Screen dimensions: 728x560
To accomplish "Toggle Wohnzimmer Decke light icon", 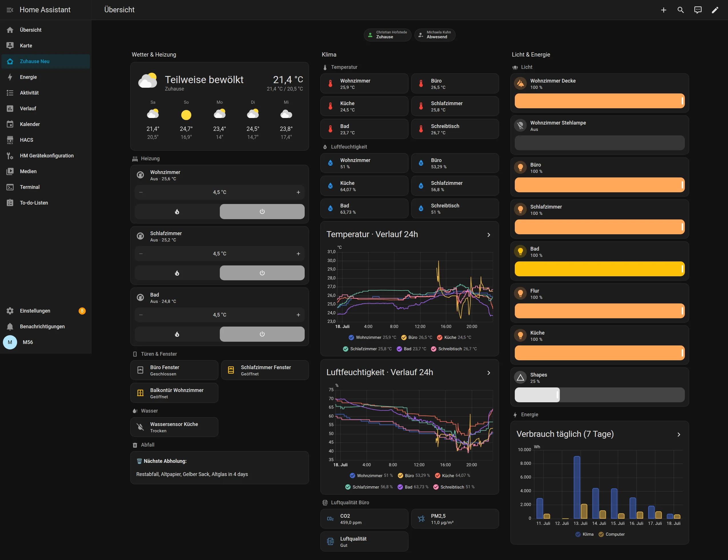I will 520,84.
